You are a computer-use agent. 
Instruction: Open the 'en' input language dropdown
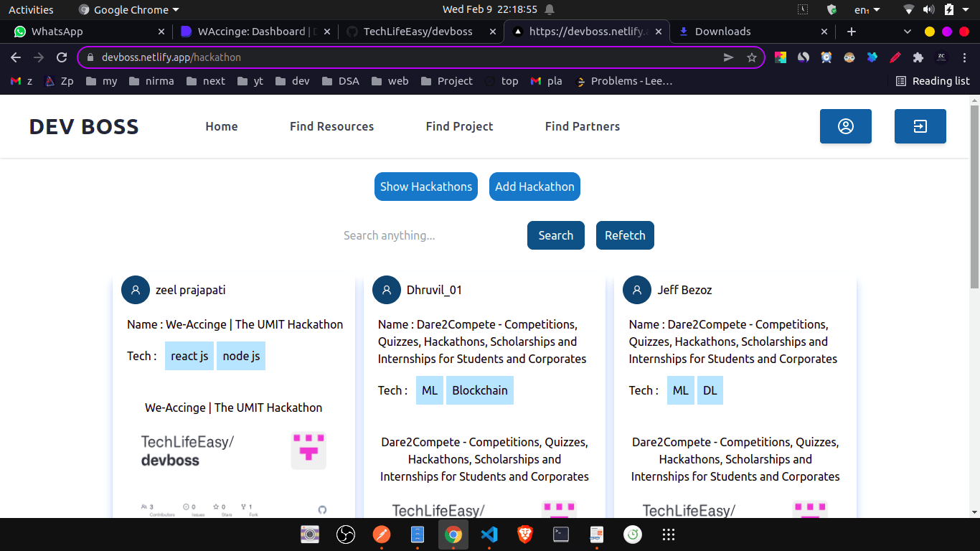point(865,10)
